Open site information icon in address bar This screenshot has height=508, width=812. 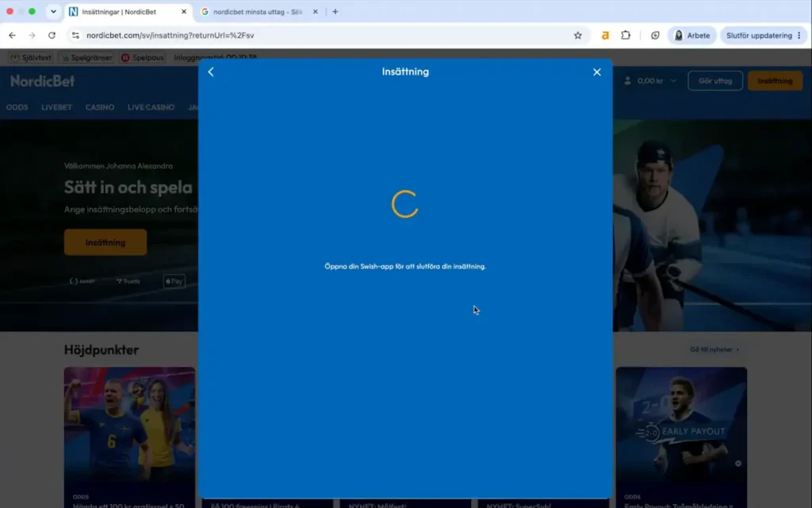point(75,35)
